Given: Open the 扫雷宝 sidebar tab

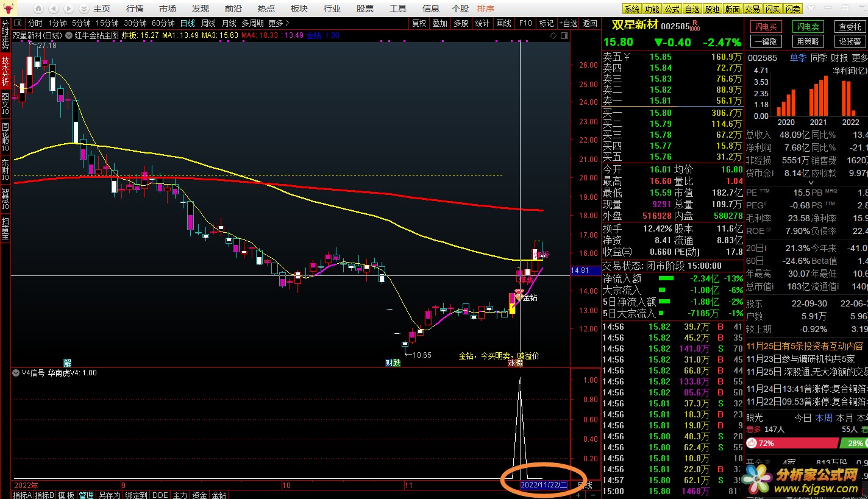Looking at the screenshot, I should tap(5, 228).
